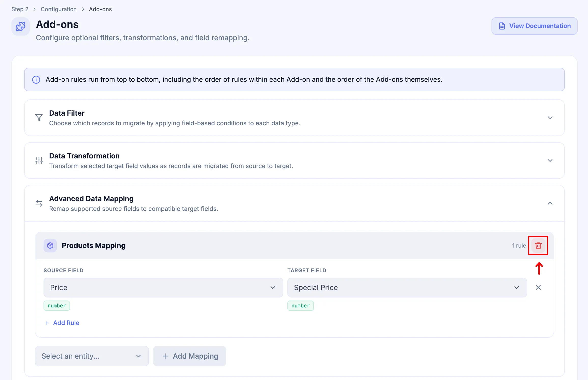Click the Advanced Data Mapping title
Screen dimensions: 588x380
(91, 199)
